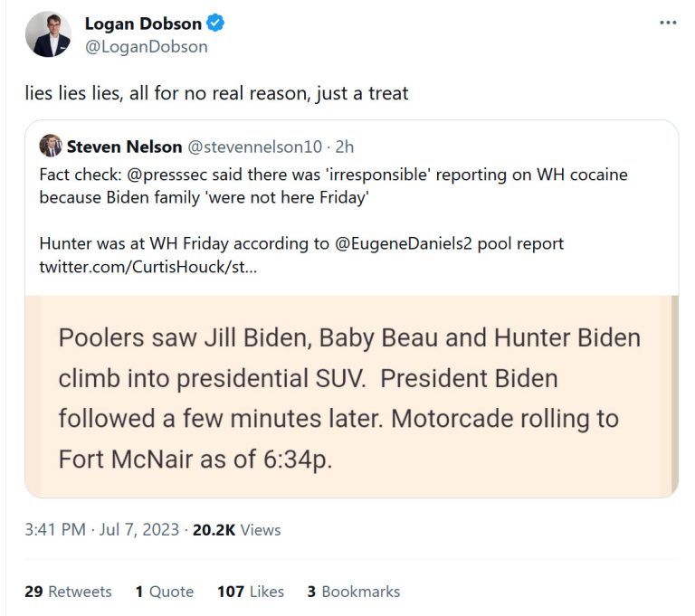Click Logan Dobson's profile avatar
This screenshot has height=616, width=695.
tap(48, 35)
